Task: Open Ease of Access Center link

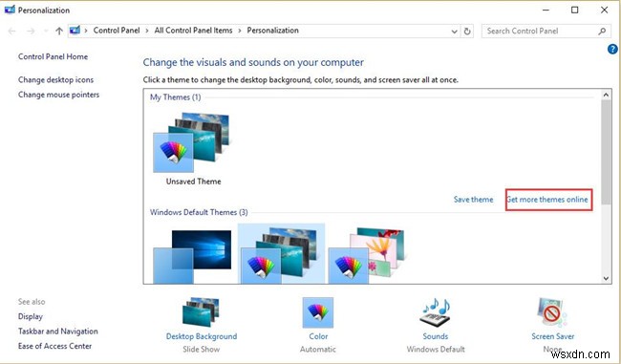Action: pyautogui.click(x=54, y=346)
